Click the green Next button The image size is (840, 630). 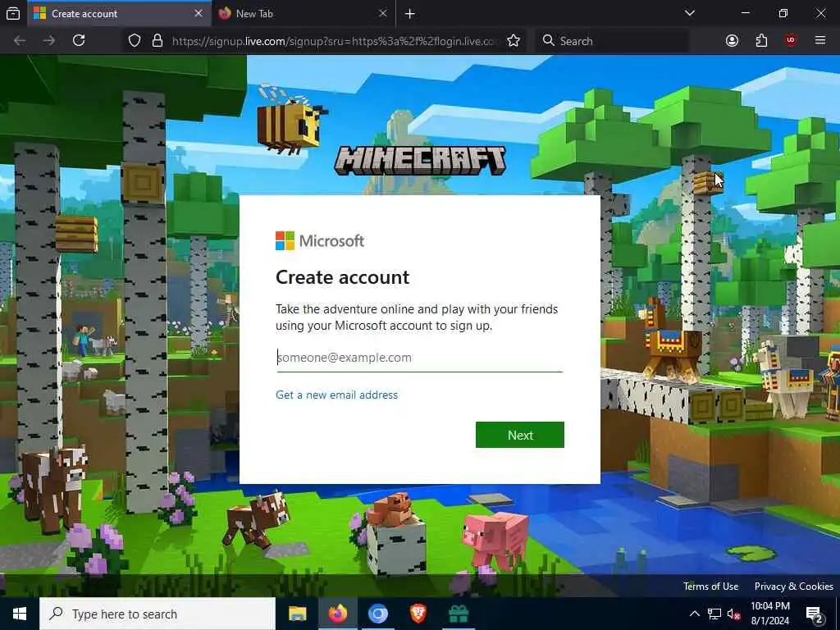click(x=519, y=435)
